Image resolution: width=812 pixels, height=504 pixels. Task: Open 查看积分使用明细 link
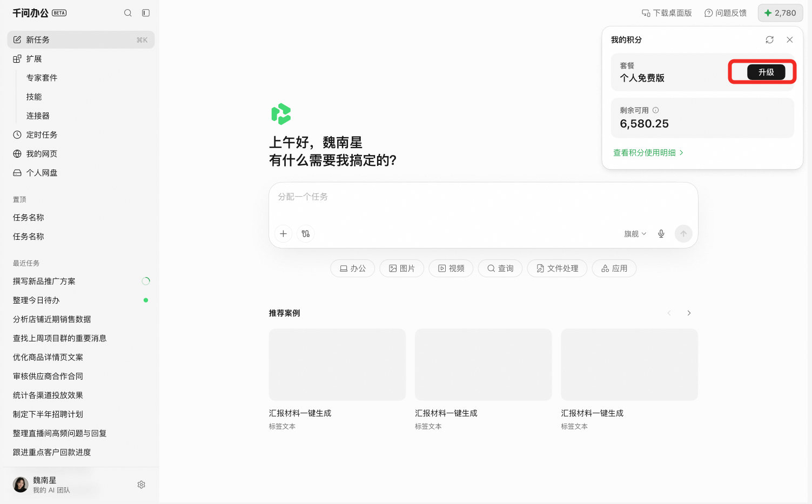[648, 152]
